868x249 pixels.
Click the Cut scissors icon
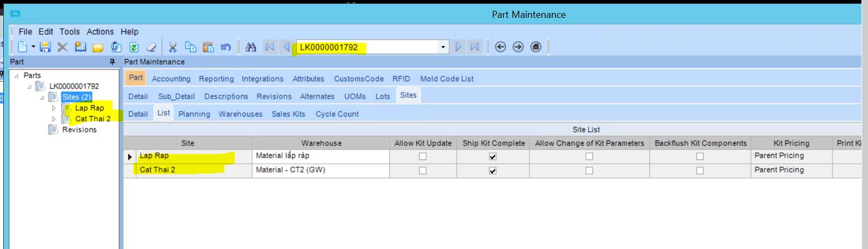click(x=173, y=47)
